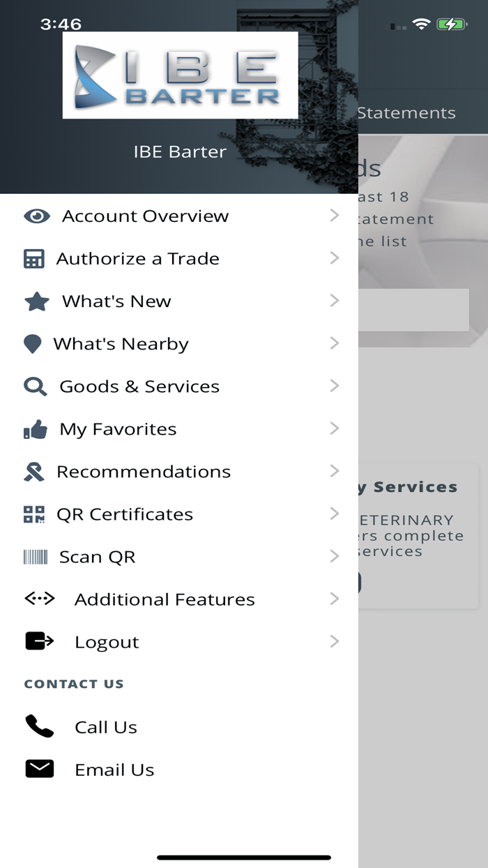Screen dimensions: 488x868
Task: Switch to the Statements tab
Action: [x=406, y=113]
